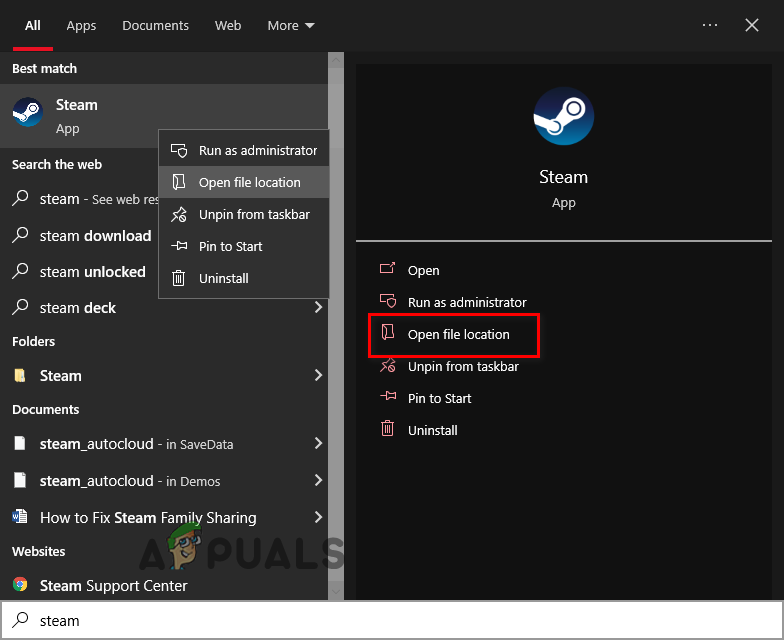This screenshot has height=640, width=784.
Task: Click Open in the details pane
Action: tap(424, 270)
